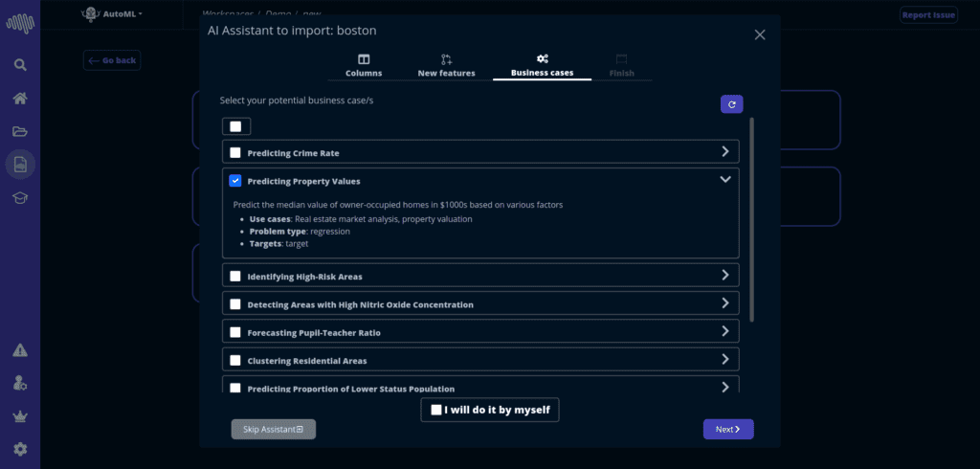Click the Next button

pyautogui.click(x=728, y=429)
